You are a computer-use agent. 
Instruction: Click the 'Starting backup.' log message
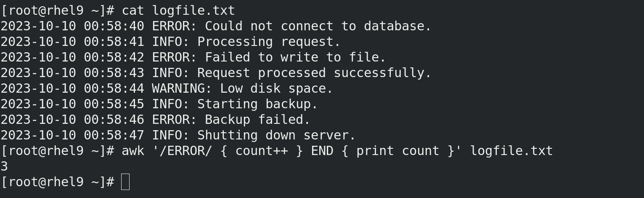point(257,104)
